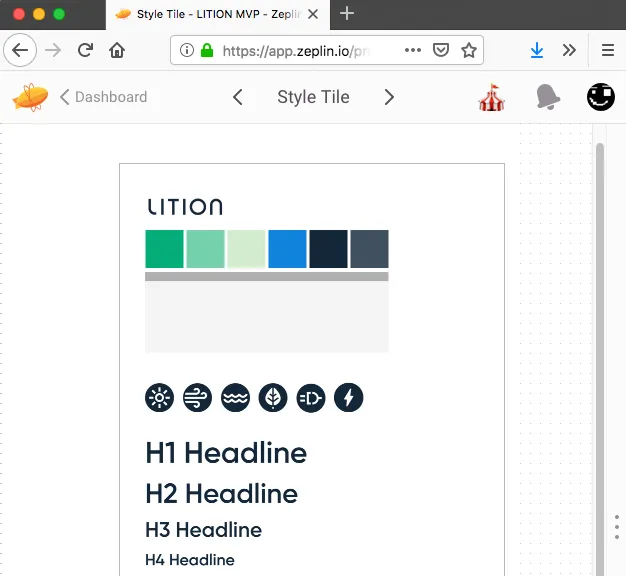Select the lightning bolt icon

(x=349, y=398)
